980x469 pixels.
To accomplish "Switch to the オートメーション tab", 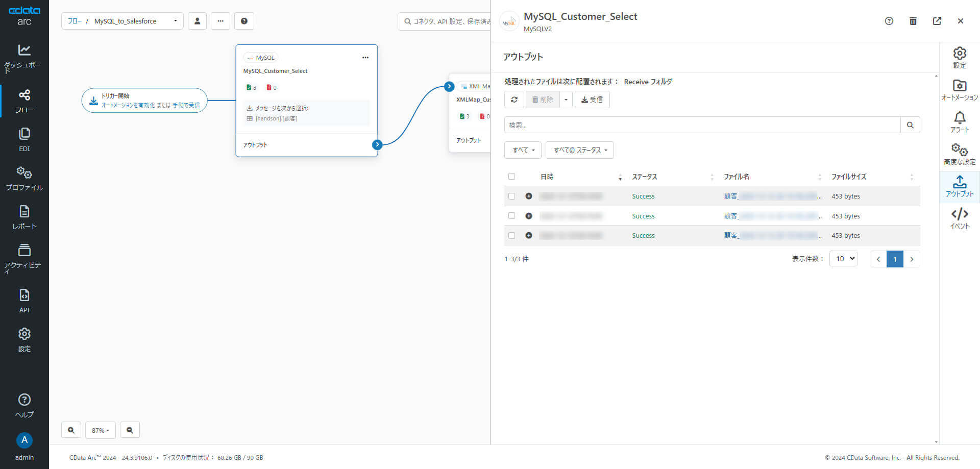I will 959,90.
